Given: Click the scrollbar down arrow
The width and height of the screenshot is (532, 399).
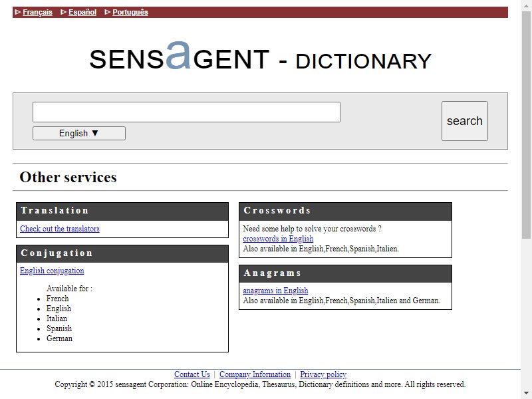Looking at the screenshot, I should pyautogui.click(x=526, y=393).
